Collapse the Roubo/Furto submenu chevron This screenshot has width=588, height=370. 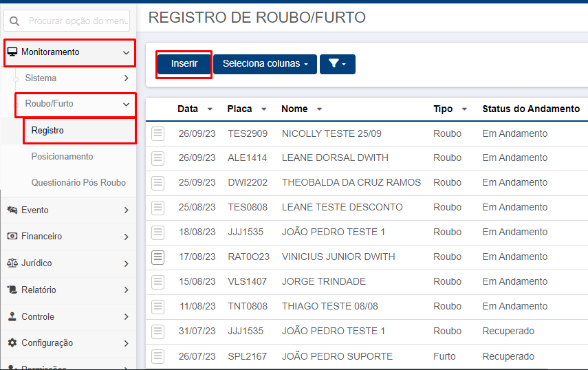(127, 105)
